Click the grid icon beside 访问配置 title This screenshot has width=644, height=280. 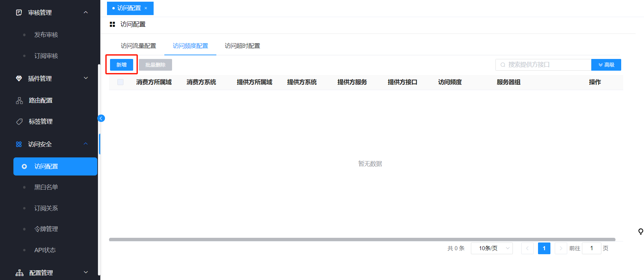[x=112, y=24]
